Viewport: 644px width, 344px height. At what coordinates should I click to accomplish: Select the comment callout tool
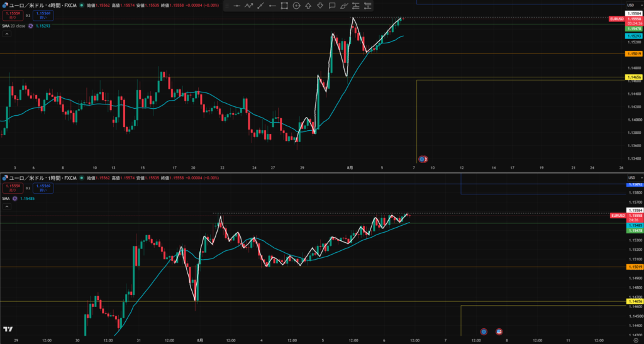pos(332,6)
